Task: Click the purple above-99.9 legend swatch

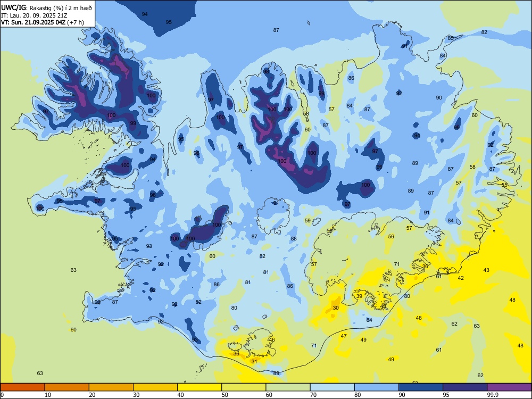Action: pos(509,387)
